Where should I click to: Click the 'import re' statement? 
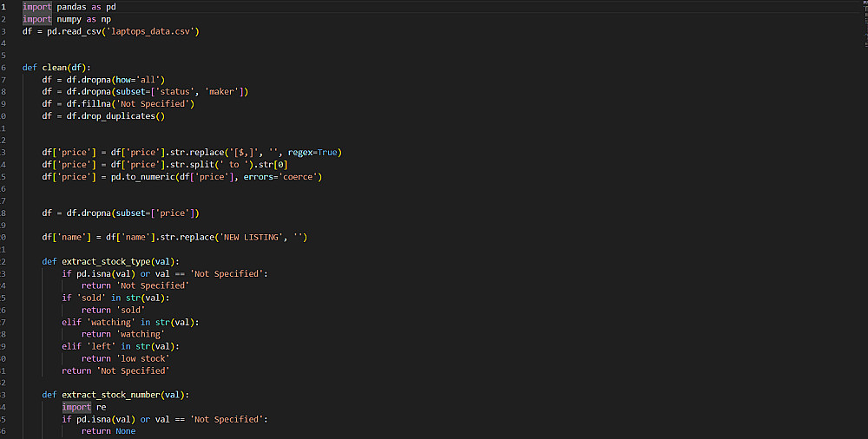tap(84, 407)
